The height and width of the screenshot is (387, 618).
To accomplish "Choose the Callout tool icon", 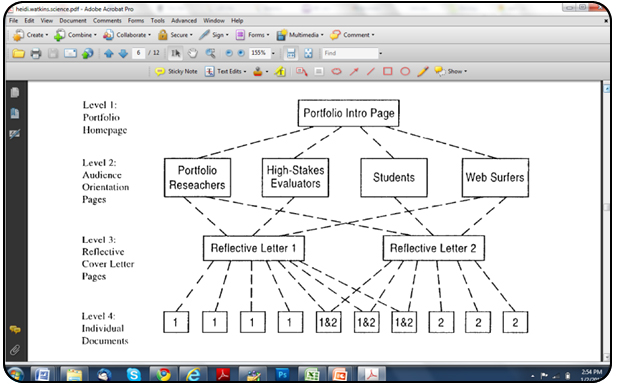I will coord(302,71).
